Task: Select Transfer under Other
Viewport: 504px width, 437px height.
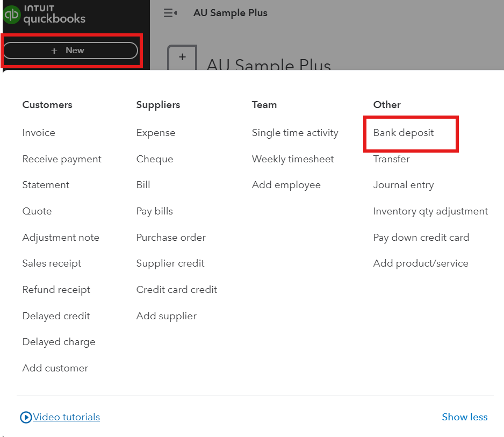Action: (x=392, y=159)
